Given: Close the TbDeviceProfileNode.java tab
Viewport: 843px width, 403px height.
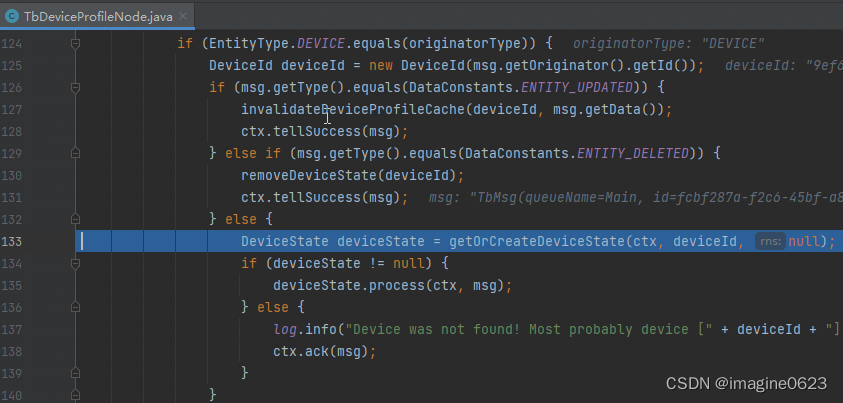Looking at the screenshot, I should (x=183, y=17).
